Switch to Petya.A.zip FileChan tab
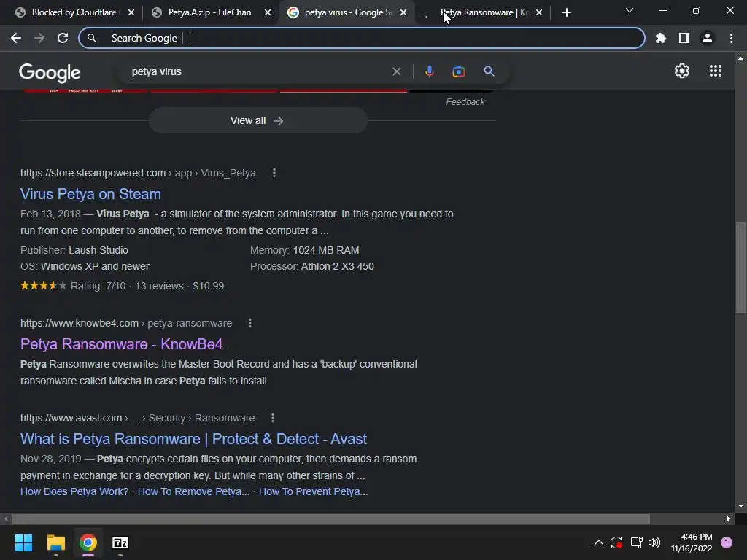The height and width of the screenshot is (560, 747). click(x=209, y=12)
